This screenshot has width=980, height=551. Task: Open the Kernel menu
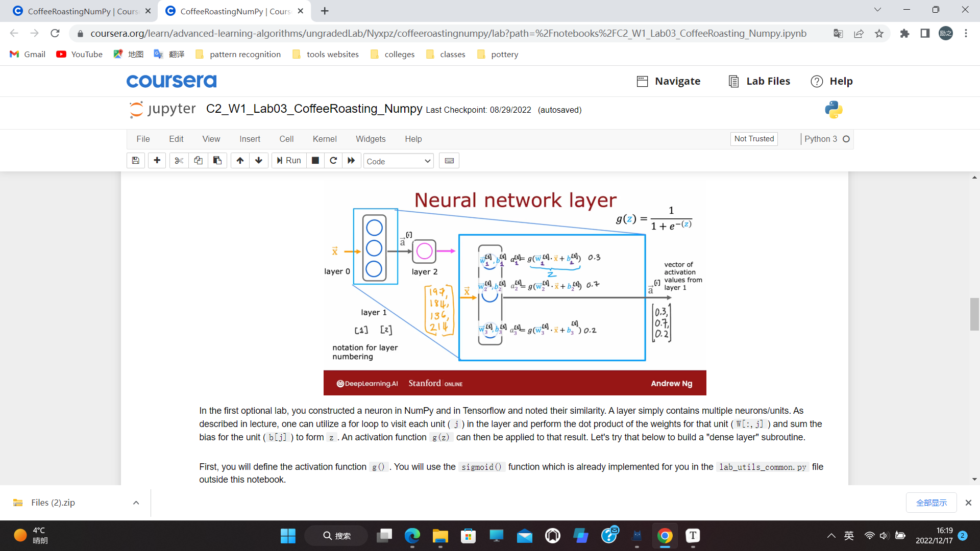click(325, 139)
